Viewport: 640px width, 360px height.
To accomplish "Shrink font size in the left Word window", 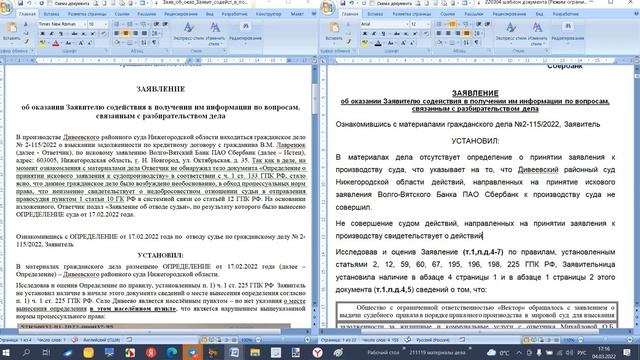I will 90,42.
